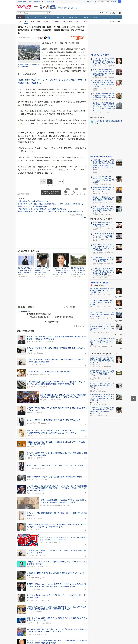The width and height of the screenshot is (138, 644).
Task: Share the article on Facebook
Action: coord(49,38)
